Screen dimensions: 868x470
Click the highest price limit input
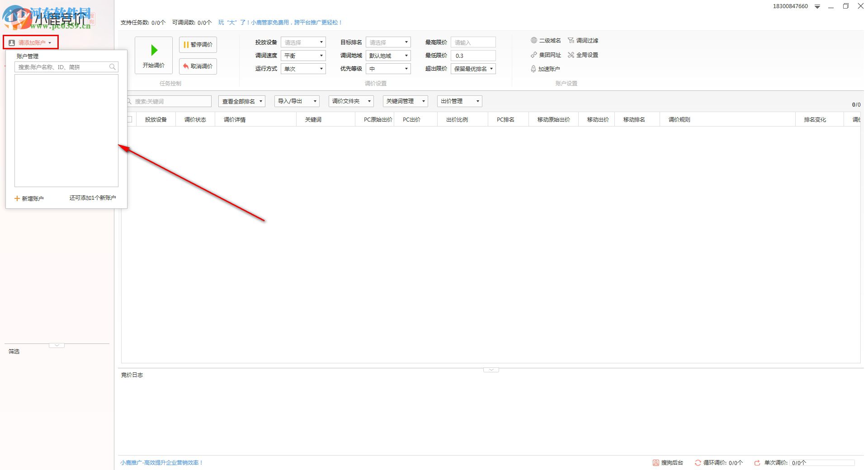click(x=473, y=42)
